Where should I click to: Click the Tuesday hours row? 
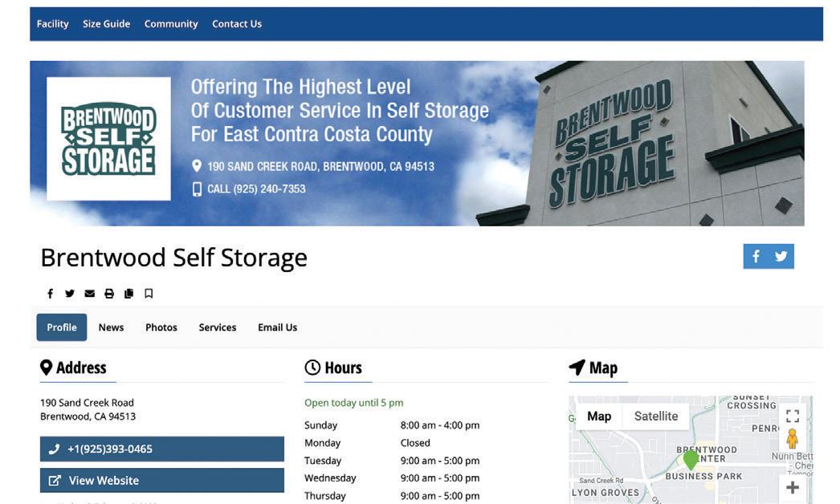[x=392, y=461]
